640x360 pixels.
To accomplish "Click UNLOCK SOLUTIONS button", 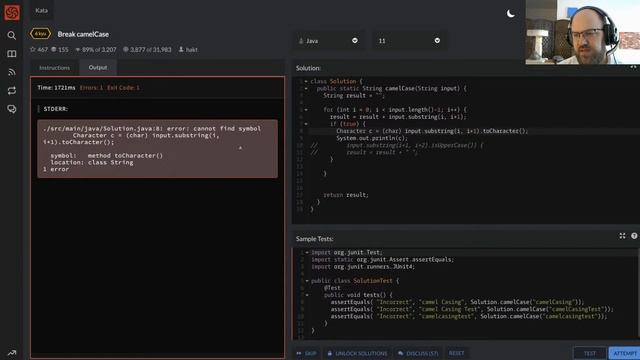I will pyautogui.click(x=357, y=353).
